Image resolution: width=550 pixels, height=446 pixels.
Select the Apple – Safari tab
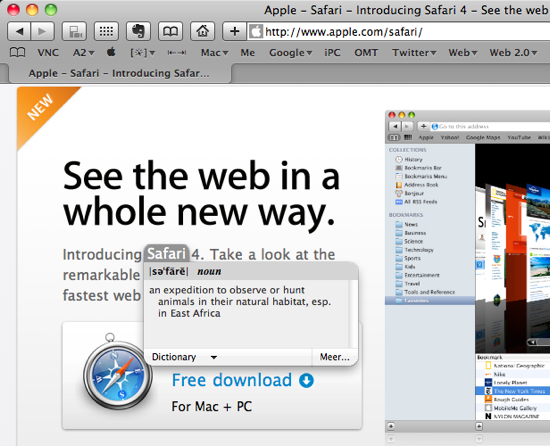(x=119, y=73)
